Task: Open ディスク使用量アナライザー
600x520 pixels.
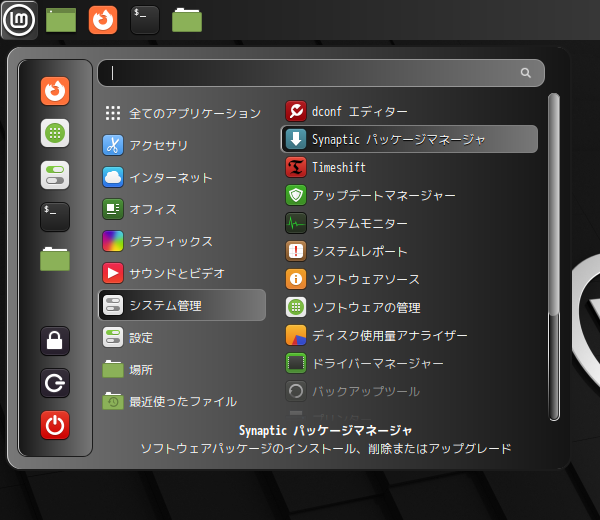Action: tap(409, 335)
